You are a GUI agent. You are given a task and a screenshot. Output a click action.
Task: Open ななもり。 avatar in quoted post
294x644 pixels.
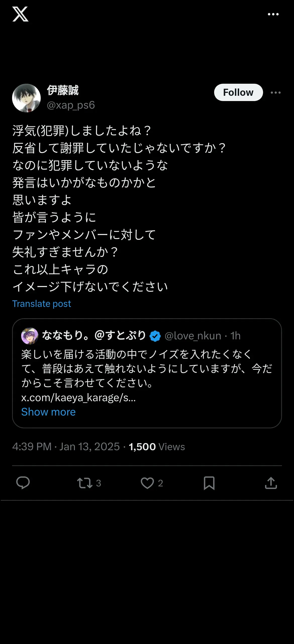[x=30, y=336]
